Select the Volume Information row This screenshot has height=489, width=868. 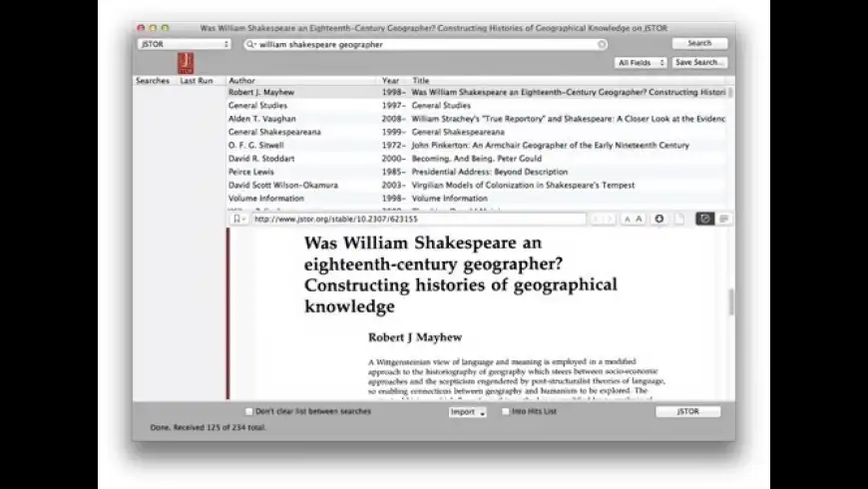(x=477, y=199)
